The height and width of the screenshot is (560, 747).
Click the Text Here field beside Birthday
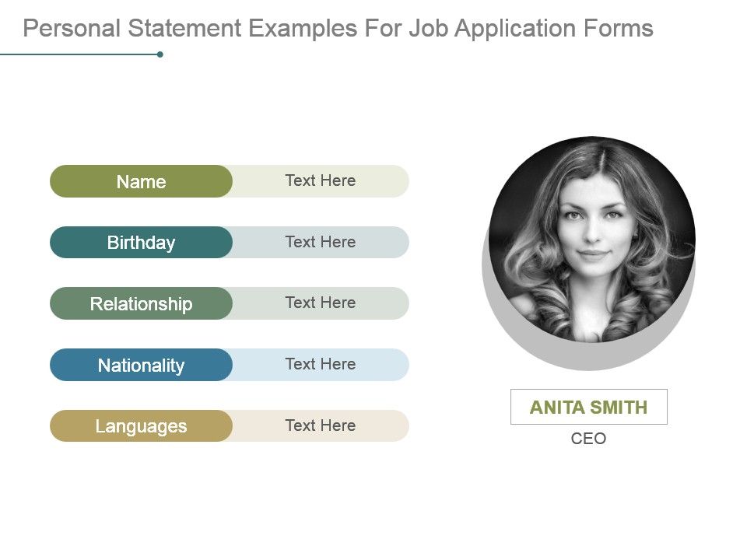tap(321, 242)
